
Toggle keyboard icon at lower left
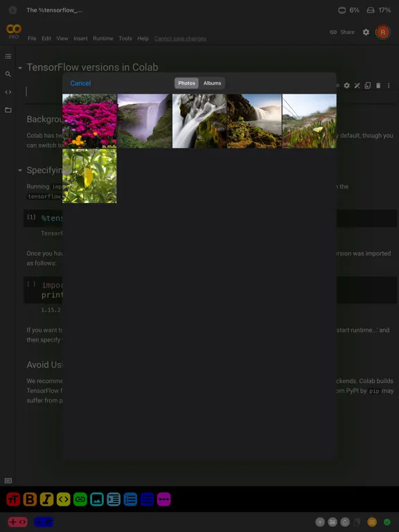point(8,481)
